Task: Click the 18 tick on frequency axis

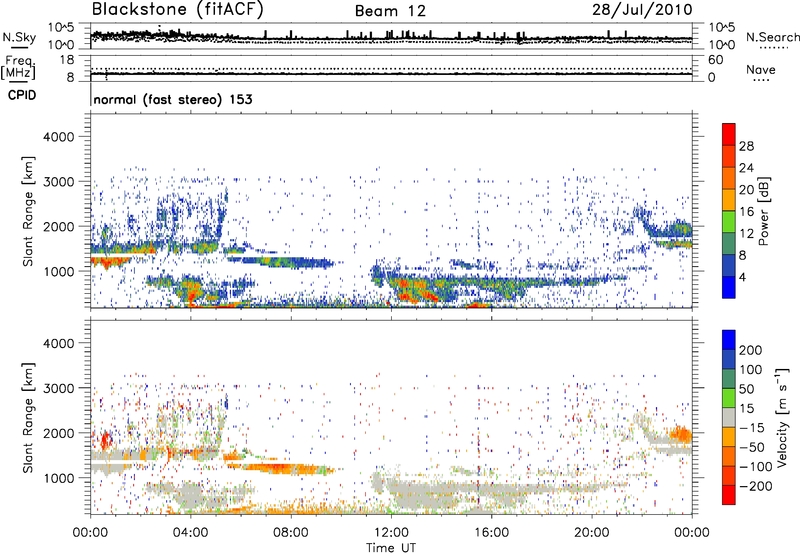Action: (67, 60)
